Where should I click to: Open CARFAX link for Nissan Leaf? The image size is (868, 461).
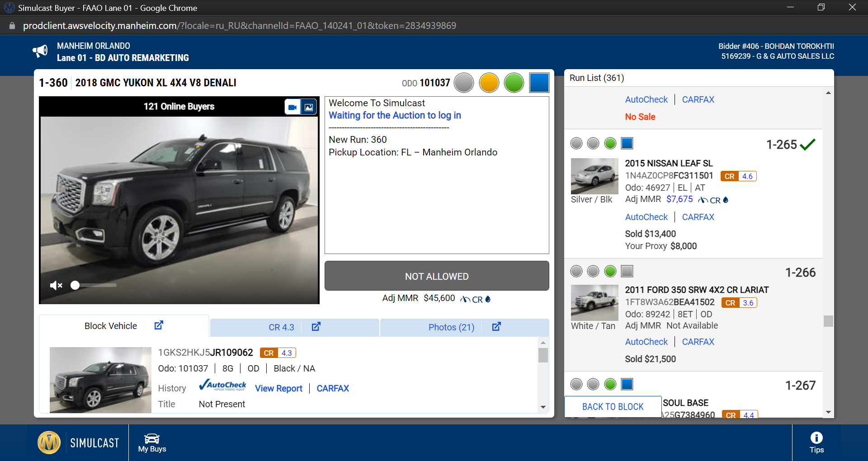[x=698, y=217]
